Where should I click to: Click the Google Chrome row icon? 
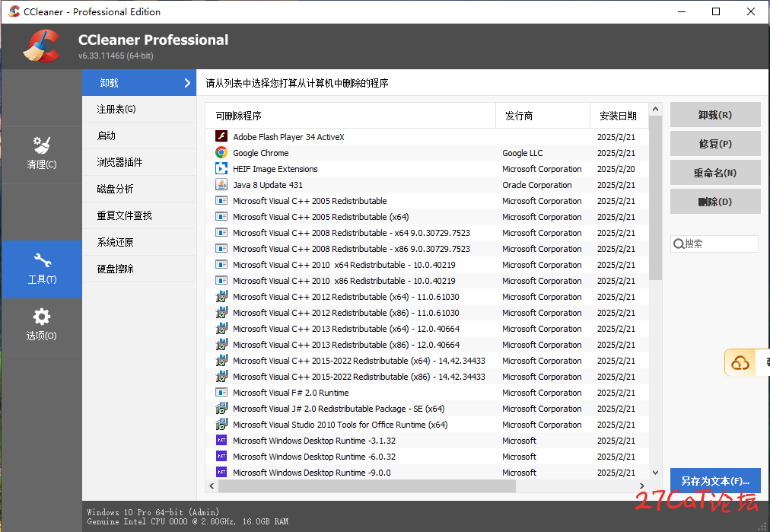[221, 153]
